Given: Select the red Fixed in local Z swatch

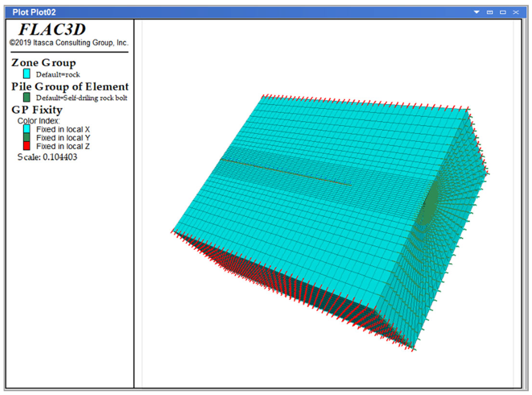Looking at the screenshot, I should pos(26,146).
